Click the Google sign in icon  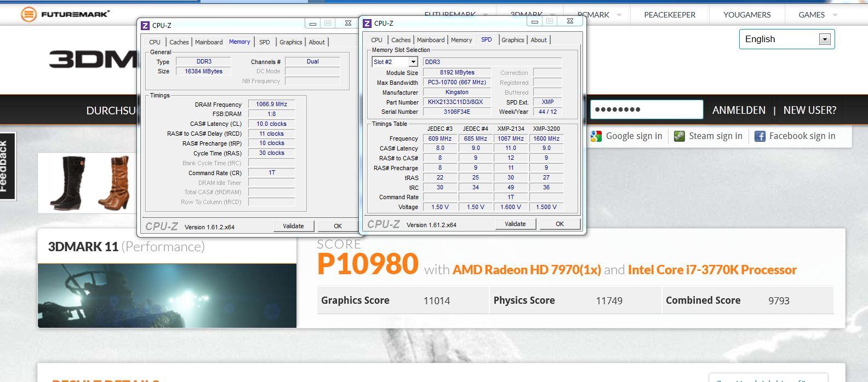[x=596, y=136]
